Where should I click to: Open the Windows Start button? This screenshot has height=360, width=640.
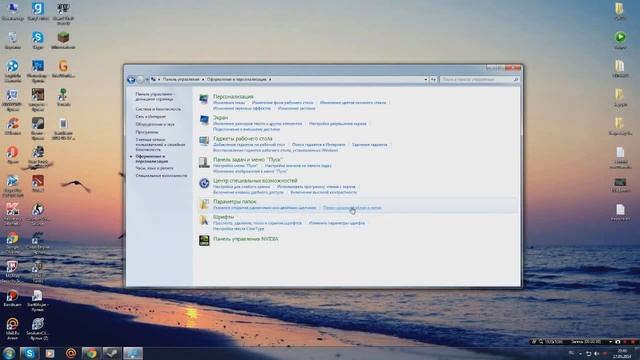(x=9, y=353)
